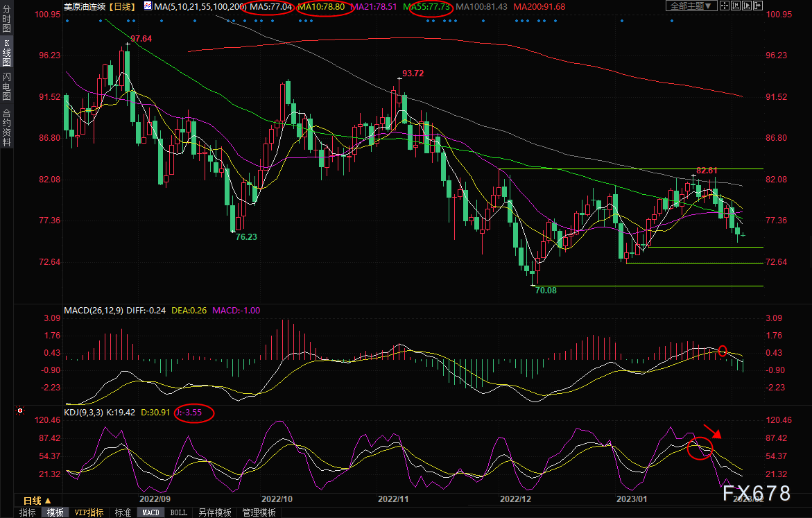Enable the 标准 template option

[123, 512]
